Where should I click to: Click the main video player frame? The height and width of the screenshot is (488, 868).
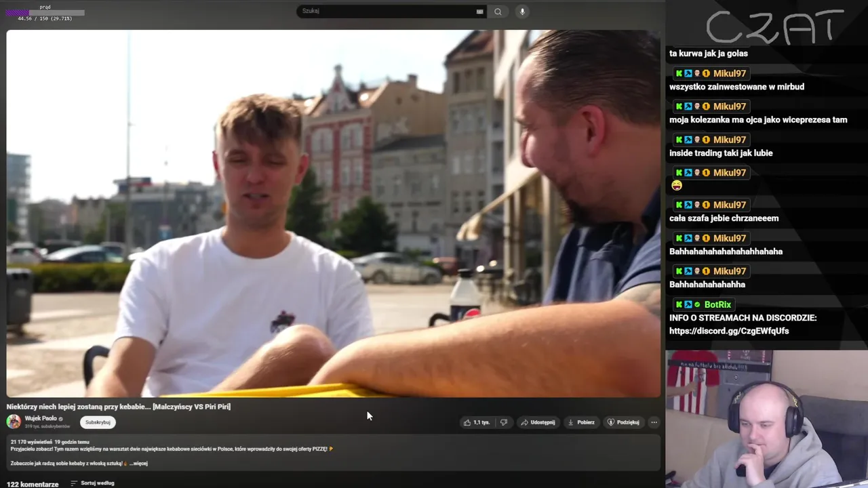(x=333, y=213)
